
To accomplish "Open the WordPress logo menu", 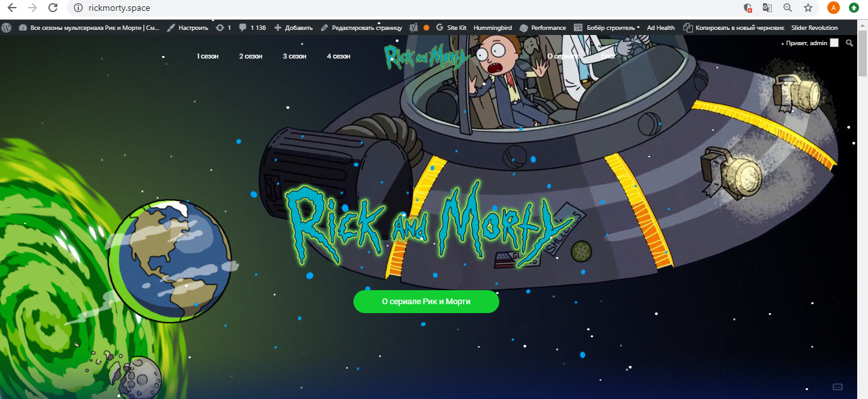I will point(6,27).
